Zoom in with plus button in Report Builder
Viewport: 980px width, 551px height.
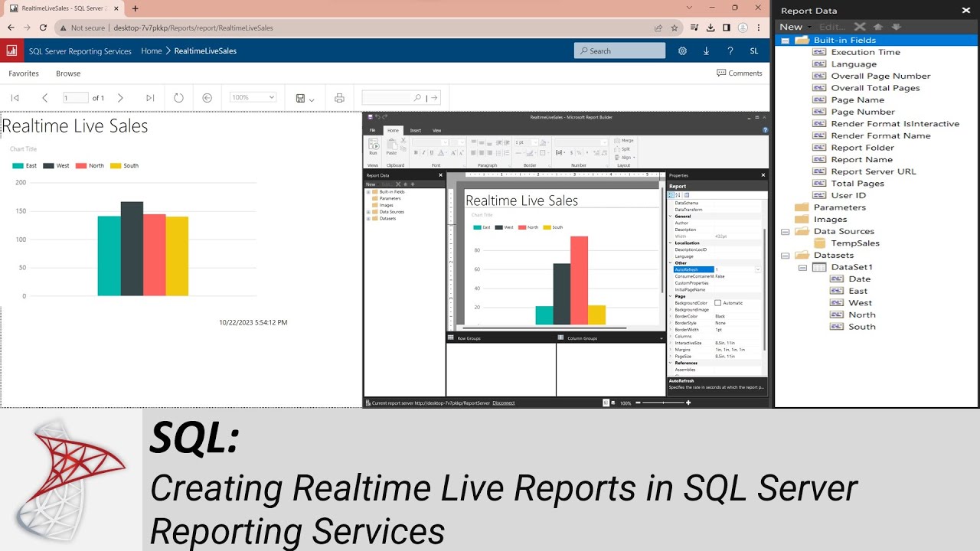point(688,403)
